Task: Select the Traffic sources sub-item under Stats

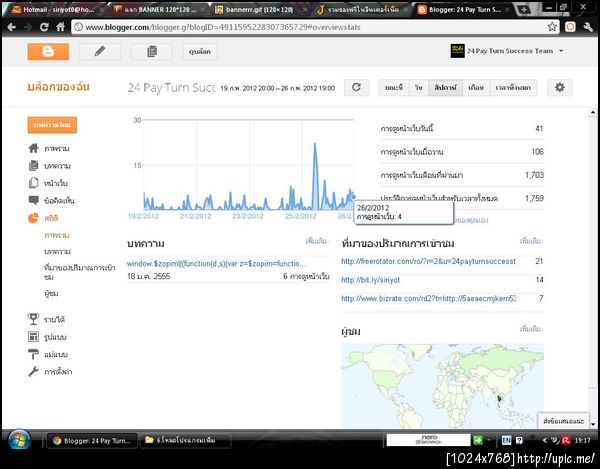Action: pos(80,272)
